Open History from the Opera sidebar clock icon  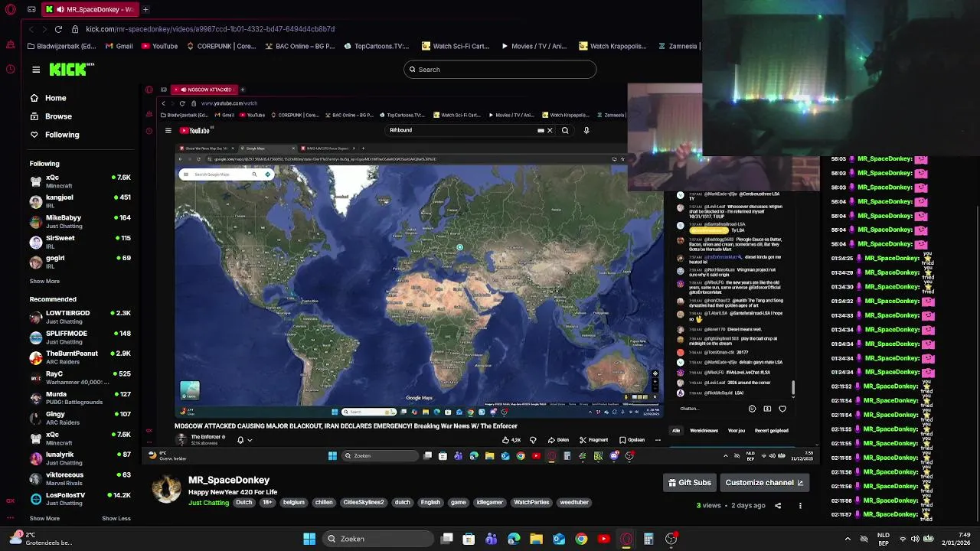(11, 69)
